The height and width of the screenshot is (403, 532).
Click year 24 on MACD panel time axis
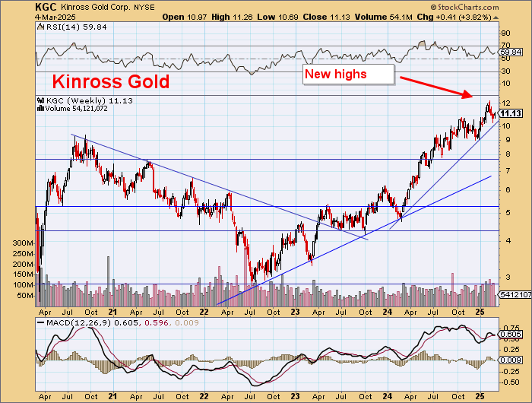tap(388, 397)
